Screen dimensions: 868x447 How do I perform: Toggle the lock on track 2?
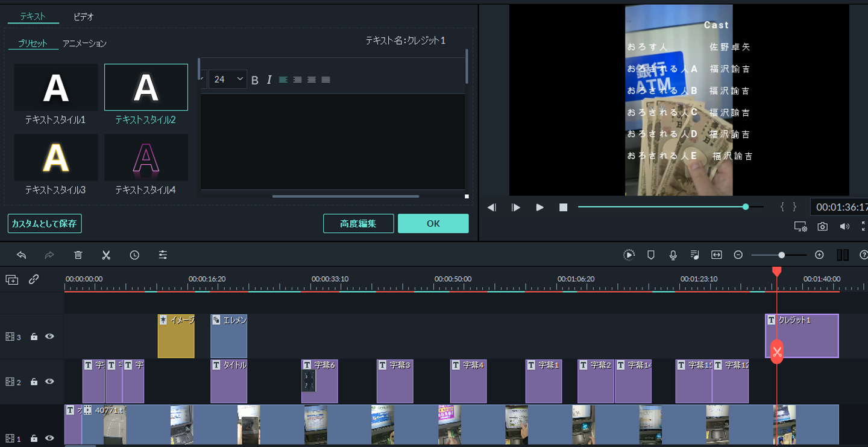pos(34,382)
